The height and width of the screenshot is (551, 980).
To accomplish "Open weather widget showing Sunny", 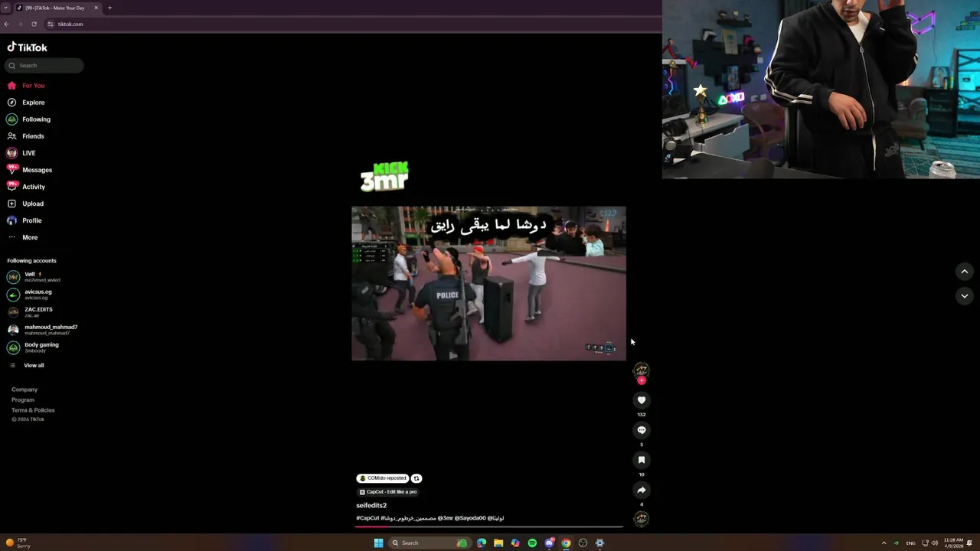I will click(18, 543).
